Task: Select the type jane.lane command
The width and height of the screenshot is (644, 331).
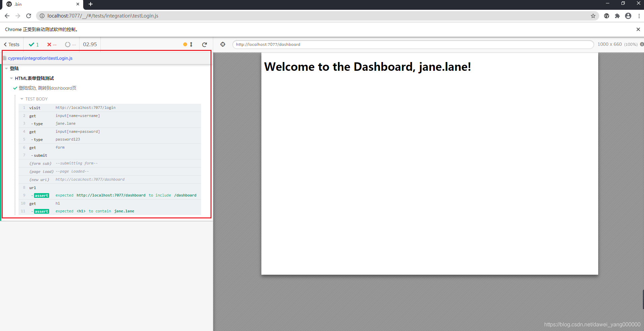Action: pyautogui.click(x=110, y=124)
